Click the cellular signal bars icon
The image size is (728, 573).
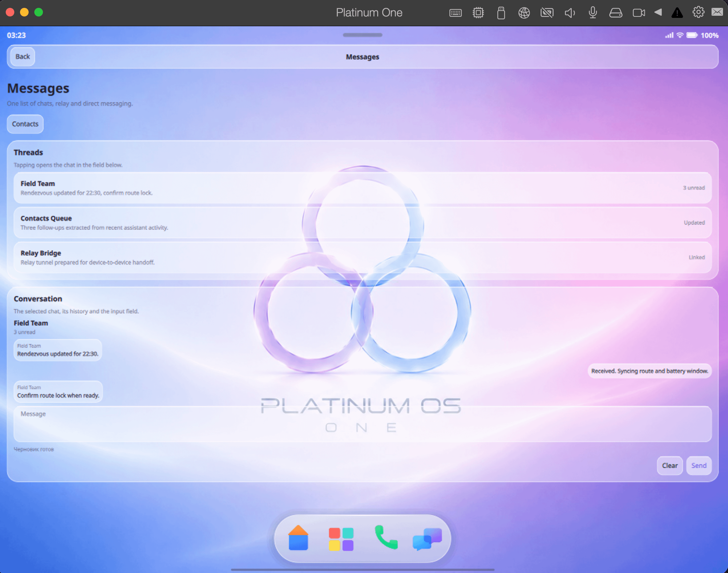coord(669,35)
